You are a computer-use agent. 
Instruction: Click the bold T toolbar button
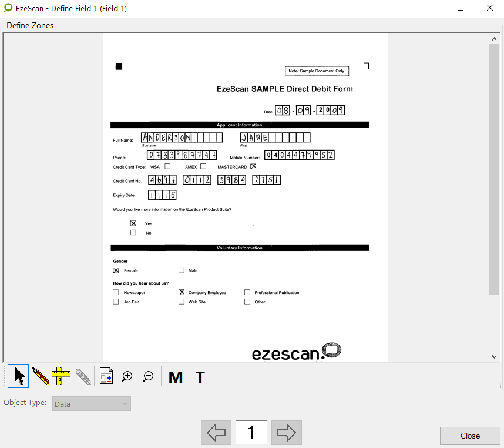click(x=200, y=377)
